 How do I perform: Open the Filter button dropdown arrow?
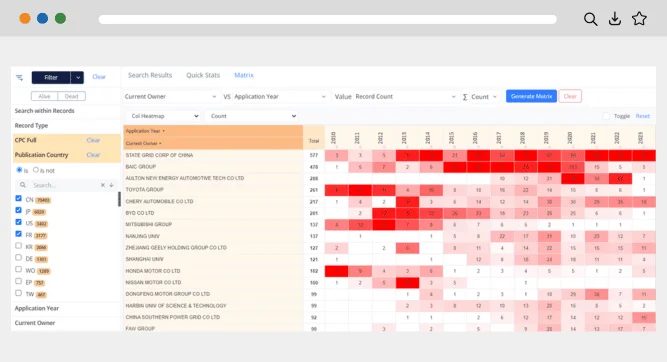click(x=77, y=77)
